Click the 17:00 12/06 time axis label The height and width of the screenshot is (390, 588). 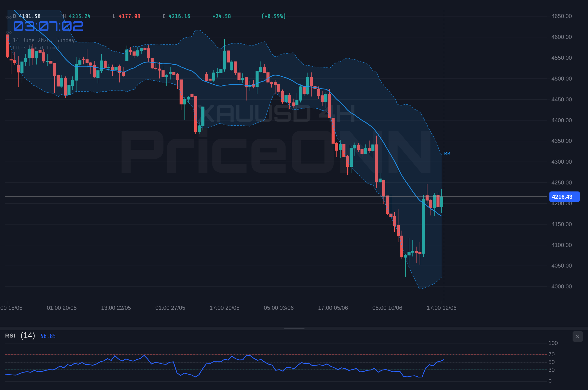point(442,308)
